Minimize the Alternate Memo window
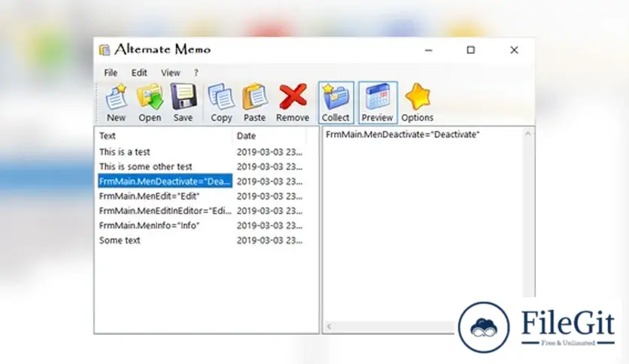This screenshot has width=629, height=364. click(428, 50)
